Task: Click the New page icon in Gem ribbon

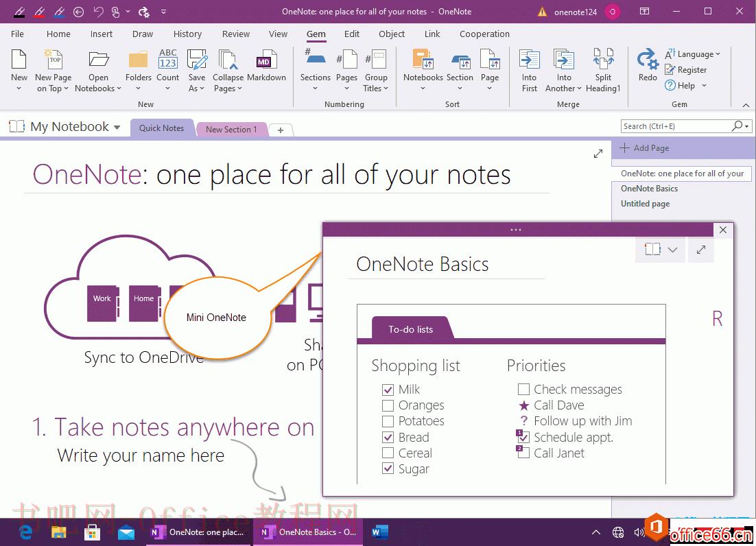Action: click(x=19, y=59)
